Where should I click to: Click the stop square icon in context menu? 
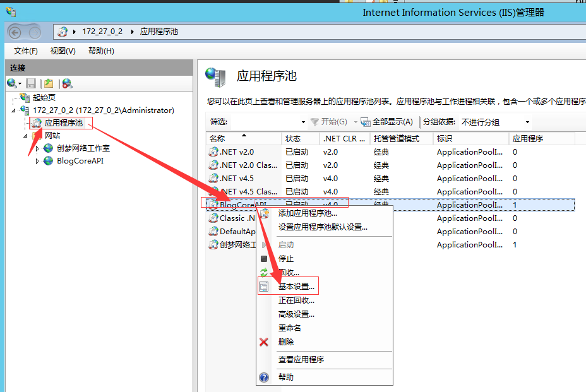(x=264, y=259)
